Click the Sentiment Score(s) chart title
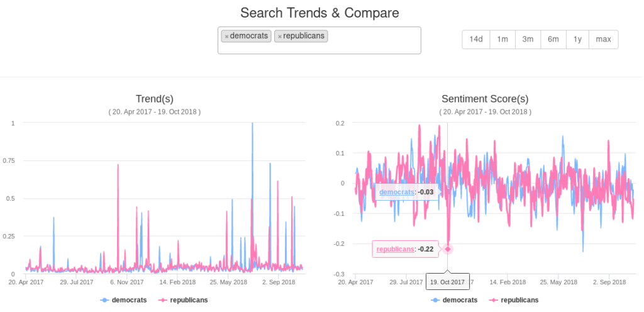This screenshot has width=644, height=312. tap(485, 99)
